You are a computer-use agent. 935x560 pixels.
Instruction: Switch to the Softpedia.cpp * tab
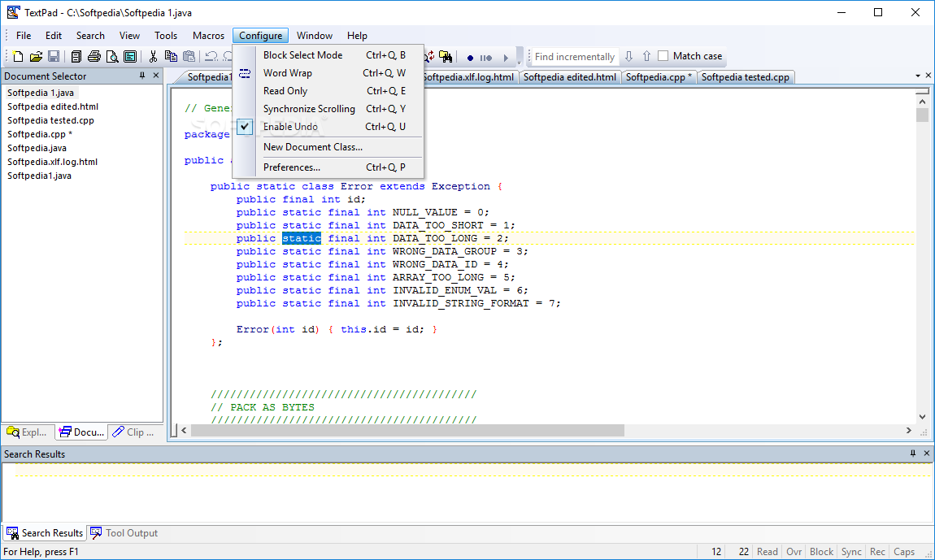click(659, 77)
